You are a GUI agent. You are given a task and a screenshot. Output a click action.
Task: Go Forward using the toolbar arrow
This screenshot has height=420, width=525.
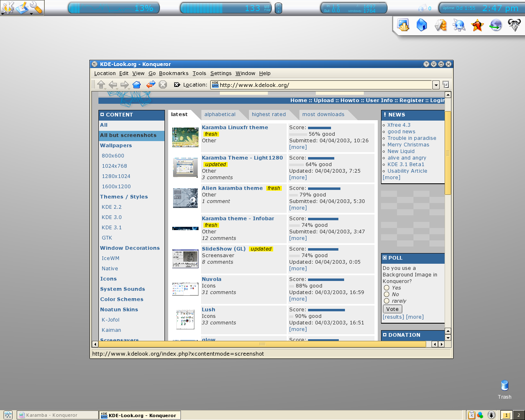(124, 84)
